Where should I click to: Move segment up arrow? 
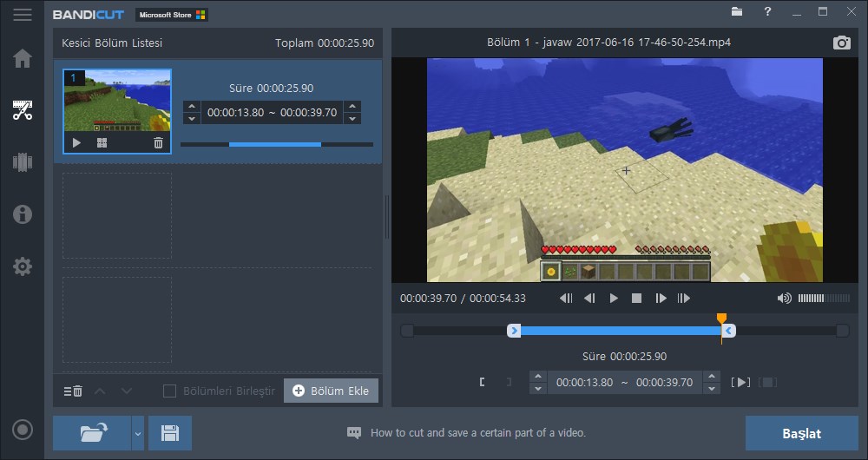tap(100, 391)
